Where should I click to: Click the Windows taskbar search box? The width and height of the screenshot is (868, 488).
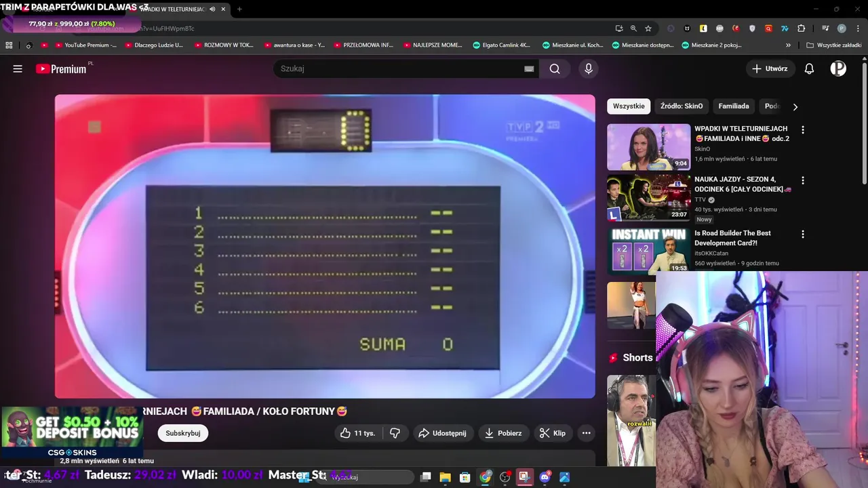(366, 477)
